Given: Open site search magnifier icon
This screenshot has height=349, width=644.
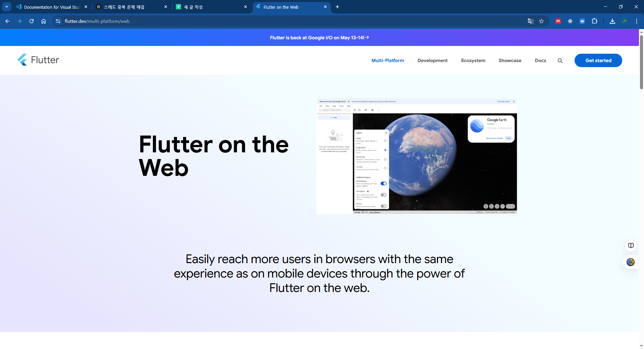Looking at the screenshot, I should 560,61.
